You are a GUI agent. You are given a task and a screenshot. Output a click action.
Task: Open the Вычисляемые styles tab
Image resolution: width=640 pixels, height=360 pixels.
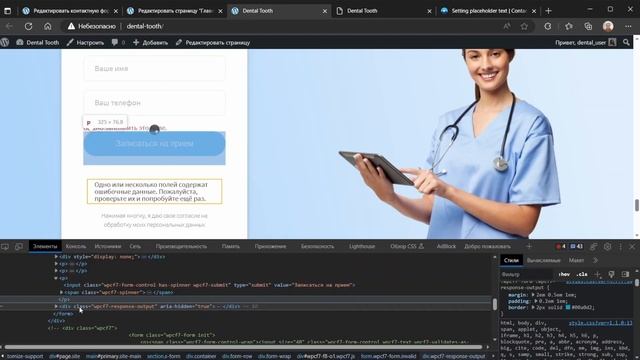point(543,260)
